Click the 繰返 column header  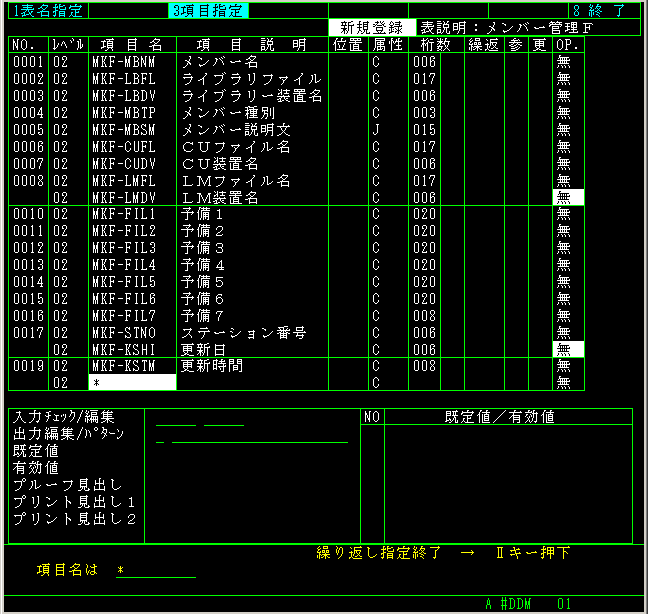[484, 45]
